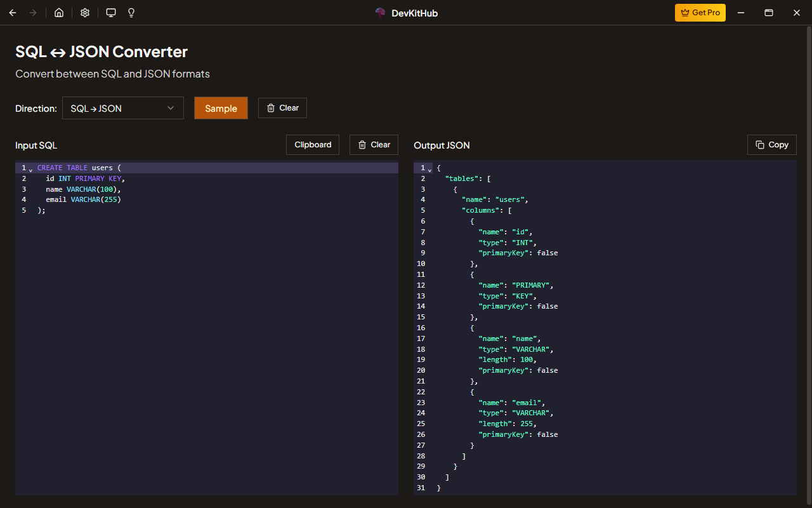The height and width of the screenshot is (508, 812).
Task: Click the lightbulb tips icon
Action: pos(131,13)
